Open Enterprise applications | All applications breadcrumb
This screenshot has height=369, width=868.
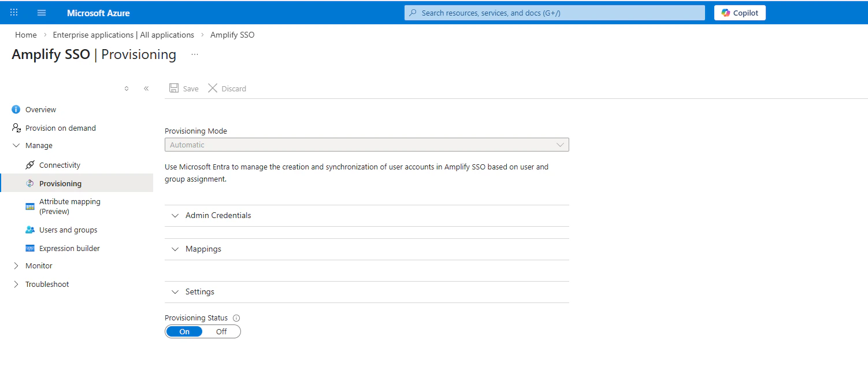coord(124,35)
